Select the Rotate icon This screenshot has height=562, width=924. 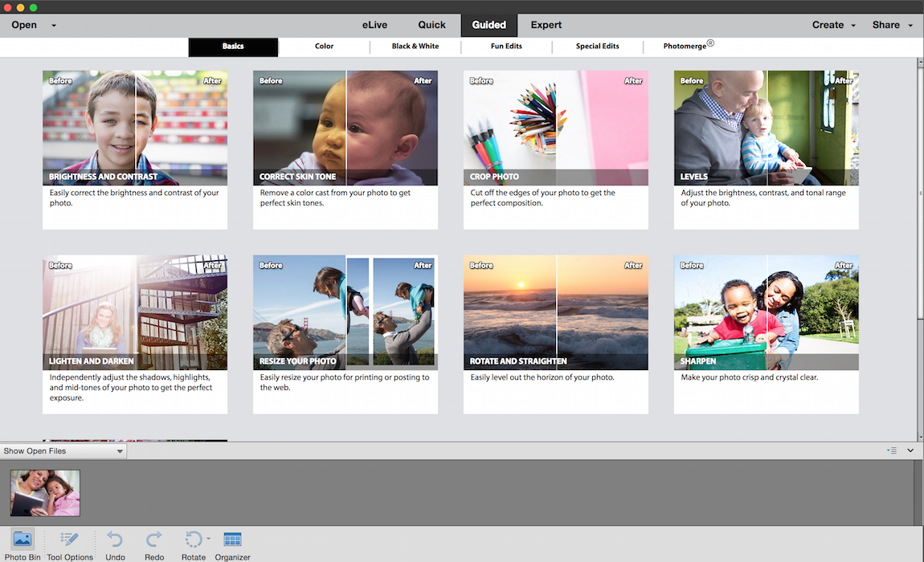coord(193,540)
